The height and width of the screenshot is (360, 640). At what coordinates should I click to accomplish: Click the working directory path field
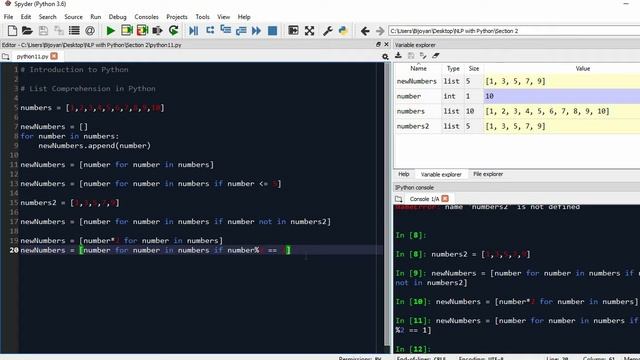514,31
